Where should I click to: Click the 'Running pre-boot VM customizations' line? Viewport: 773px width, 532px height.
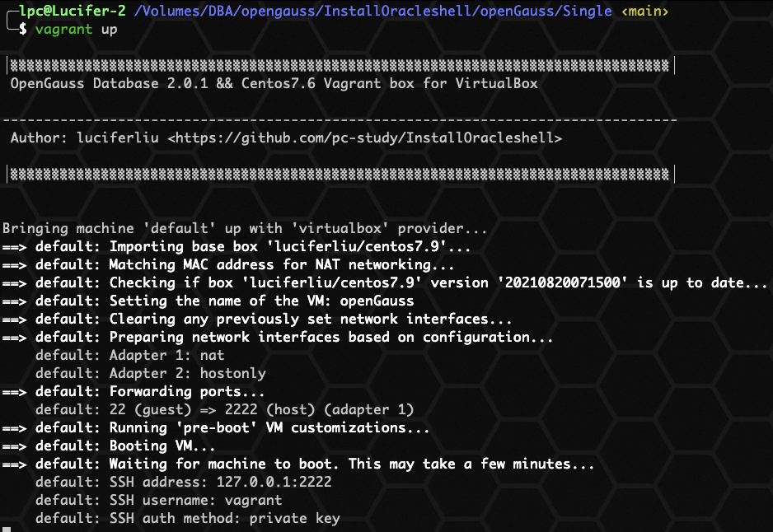215,427
